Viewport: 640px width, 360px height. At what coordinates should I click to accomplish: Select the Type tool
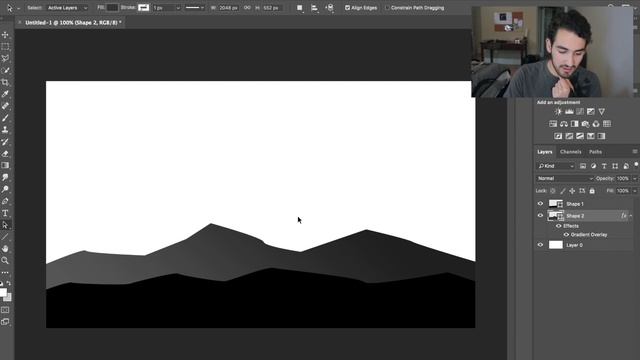click(x=5, y=213)
